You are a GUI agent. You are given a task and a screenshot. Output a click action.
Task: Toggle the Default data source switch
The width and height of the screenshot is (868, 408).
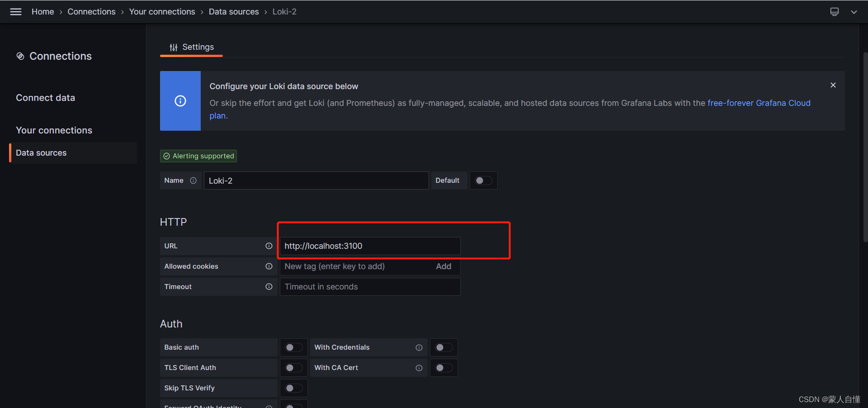[483, 180]
